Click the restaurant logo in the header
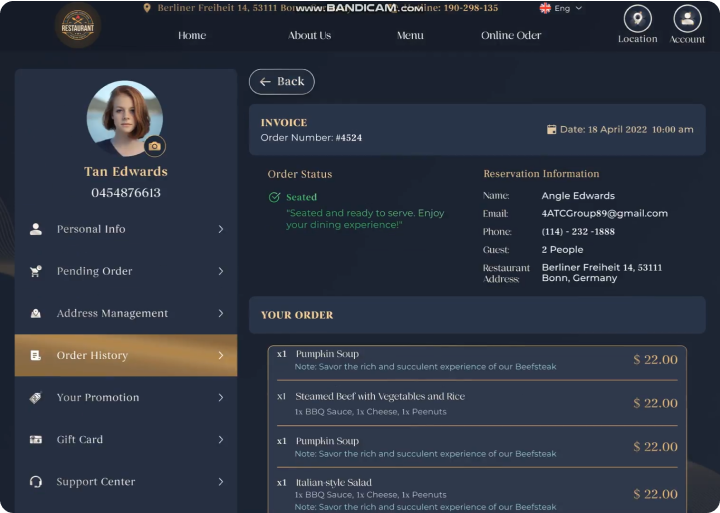 coord(77,25)
